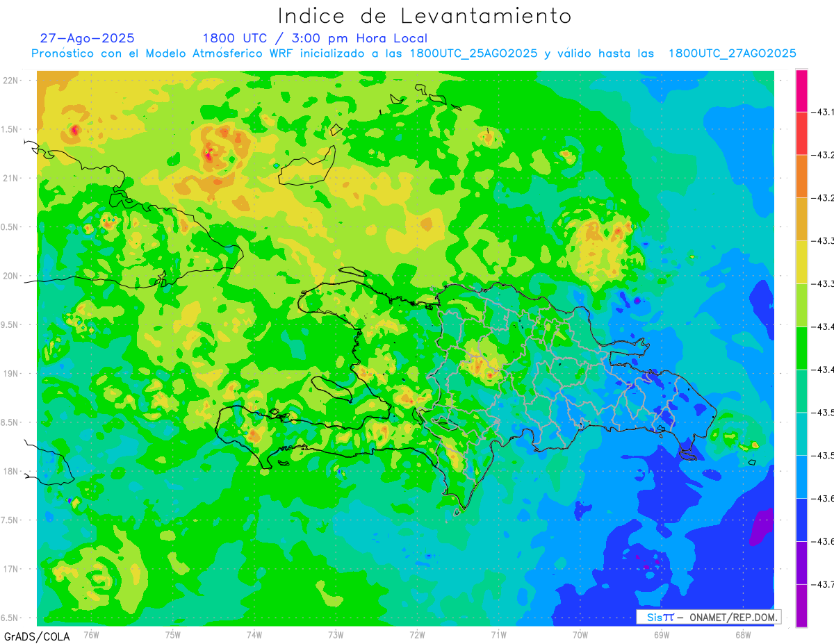Click the '75W' longitude label

pyautogui.click(x=173, y=634)
